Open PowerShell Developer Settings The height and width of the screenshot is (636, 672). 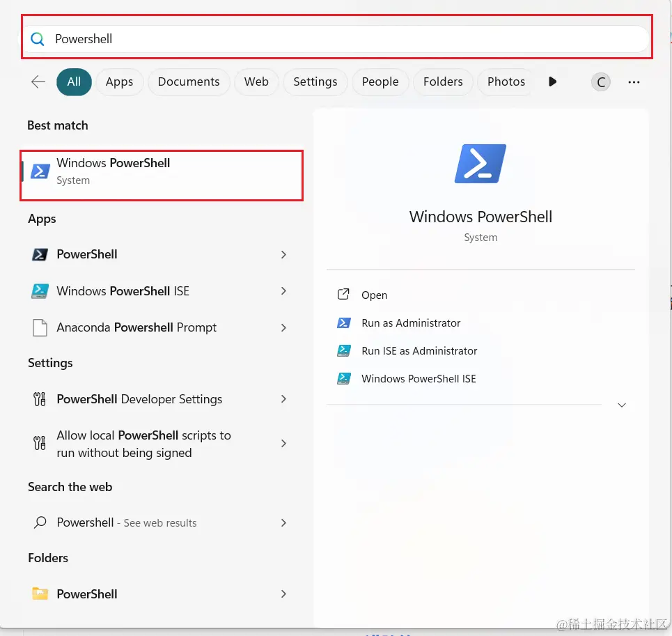click(139, 399)
